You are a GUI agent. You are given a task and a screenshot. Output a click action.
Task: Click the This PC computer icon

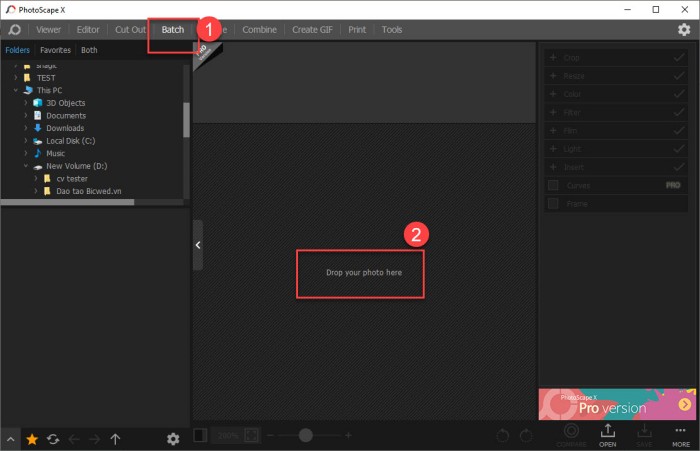(28, 90)
